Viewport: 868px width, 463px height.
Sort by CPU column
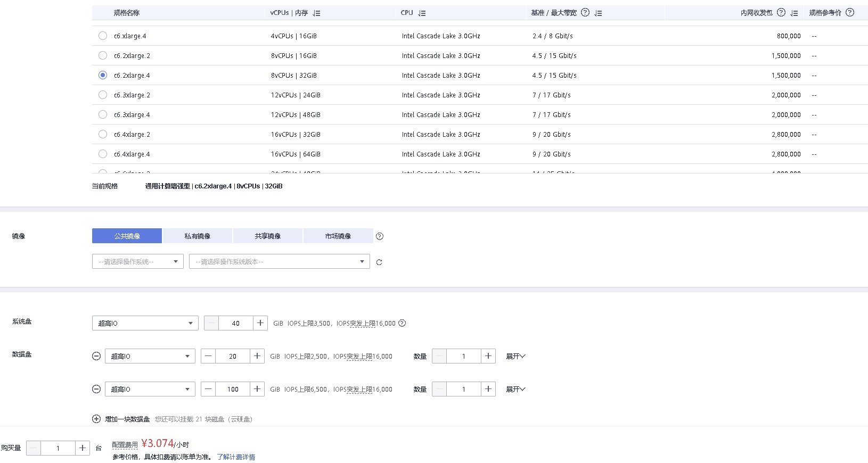click(x=422, y=13)
